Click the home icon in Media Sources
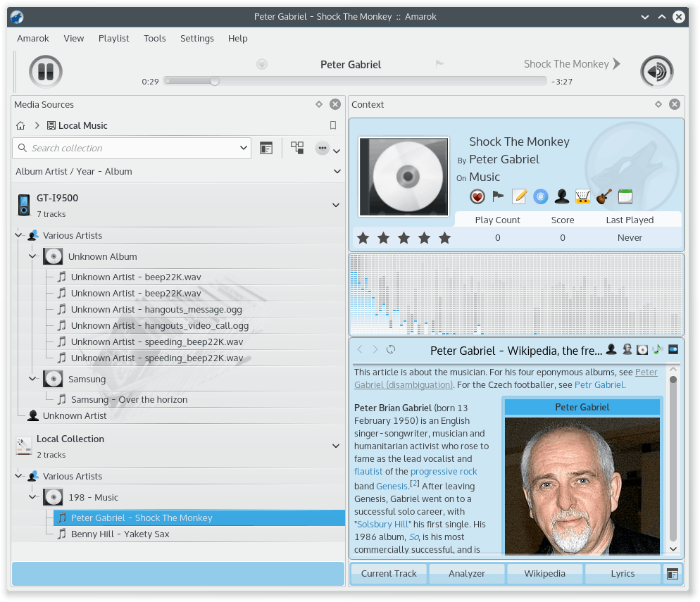 pyautogui.click(x=20, y=125)
